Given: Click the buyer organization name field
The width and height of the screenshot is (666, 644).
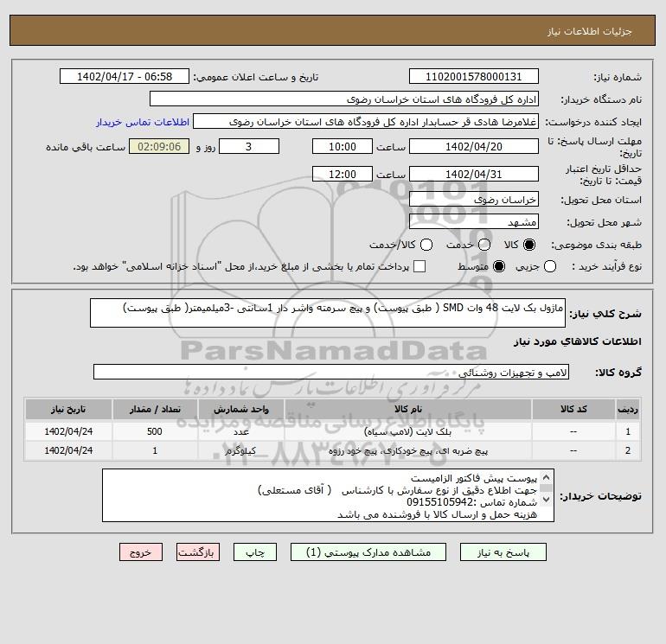Looking at the screenshot, I should click(x=344, y=99).
